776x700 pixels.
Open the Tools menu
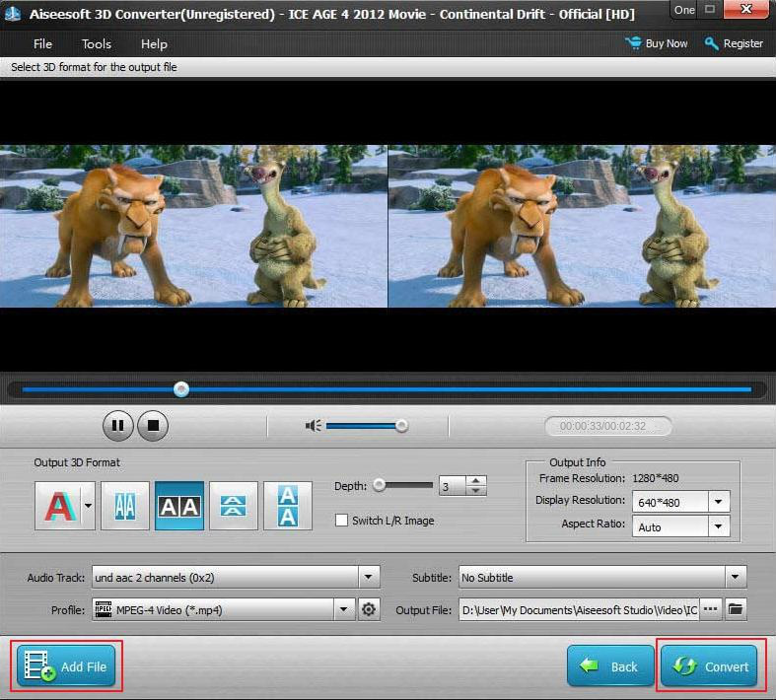click(x=97, y=44)
